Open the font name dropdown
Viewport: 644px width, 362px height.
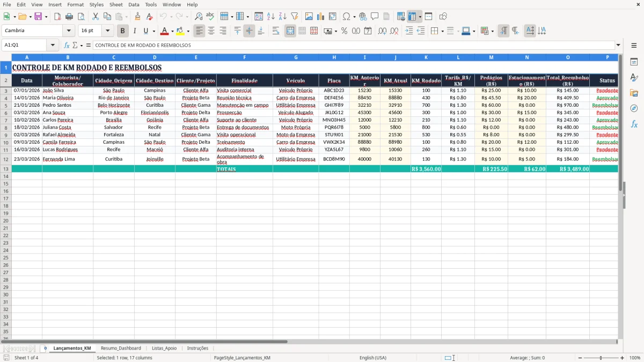point(69,31)
